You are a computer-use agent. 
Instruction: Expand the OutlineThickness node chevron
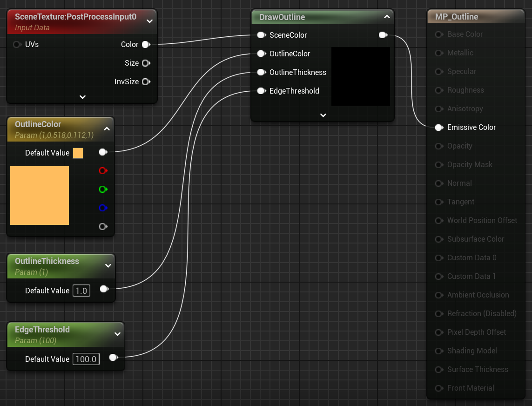[108, 266]
